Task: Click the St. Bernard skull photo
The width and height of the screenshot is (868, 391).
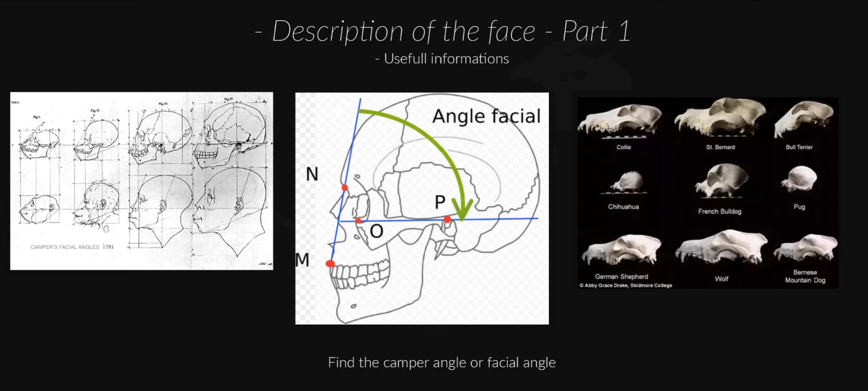Action: point(720,117)
